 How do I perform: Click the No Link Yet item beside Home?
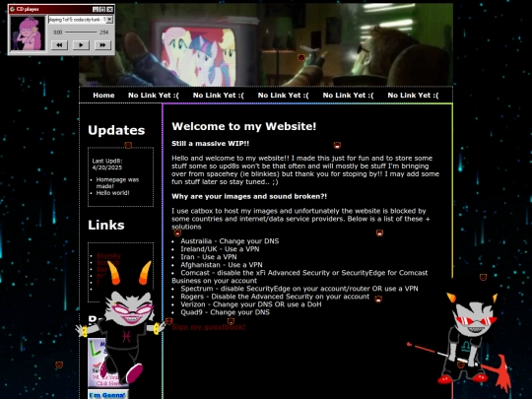(154, 96)
